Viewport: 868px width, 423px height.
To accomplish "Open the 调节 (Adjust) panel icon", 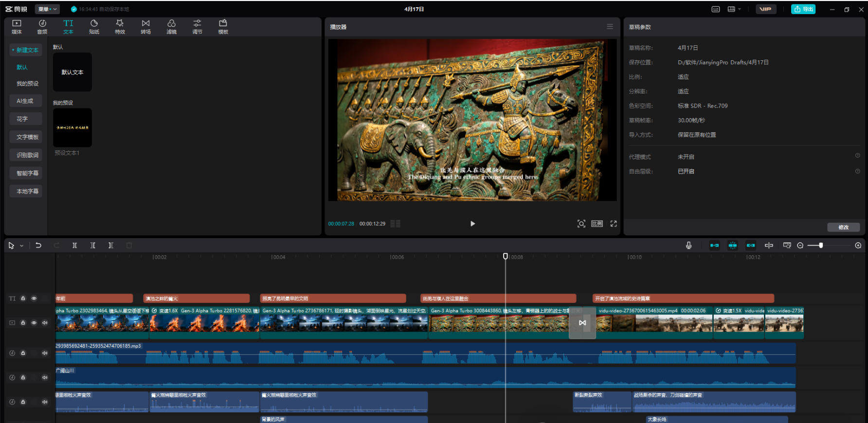I will pyautogui.click(x=197, y=27).
